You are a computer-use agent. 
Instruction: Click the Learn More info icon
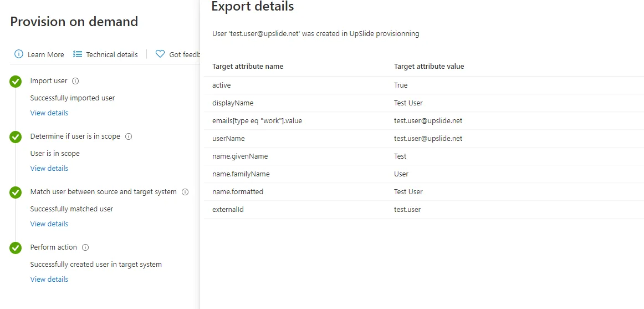point(18,54)
